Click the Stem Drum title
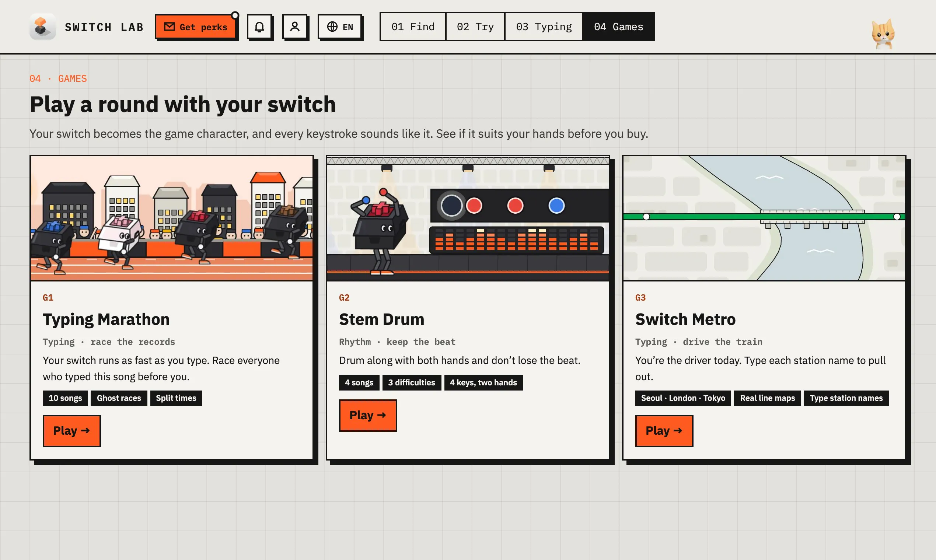Screen dimensions: 936x560 pyautogui.click(x=381, y=319)
